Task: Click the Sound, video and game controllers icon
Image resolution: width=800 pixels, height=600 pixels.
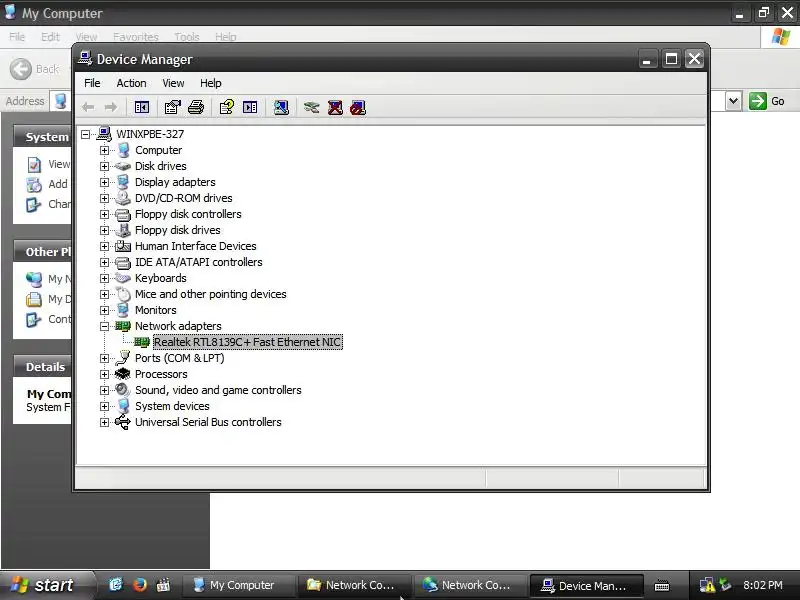Action: pyautogui.click(x=122, y=390)
